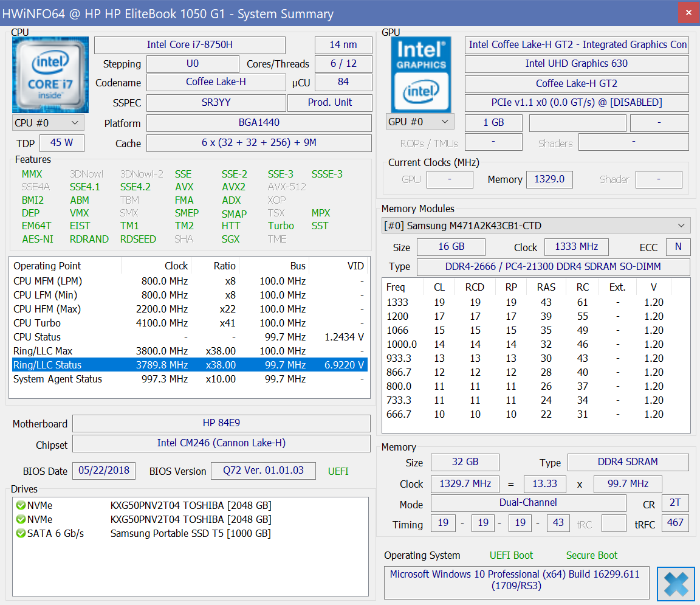Expand the Samsung memory module dropdown
Image resolution: width=700 pixels, height=605 pixels.
click(x=535, y=226)
